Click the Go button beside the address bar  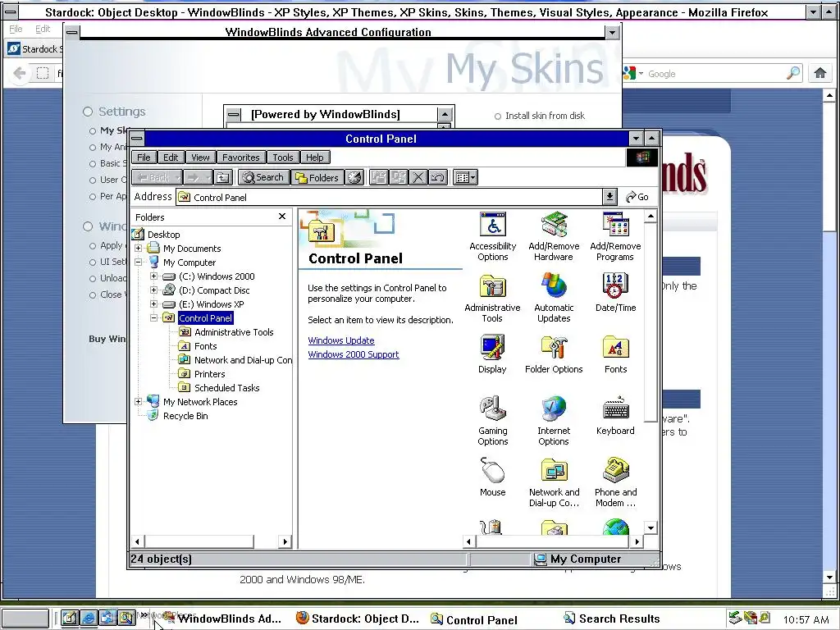click(x=638, y=197)
